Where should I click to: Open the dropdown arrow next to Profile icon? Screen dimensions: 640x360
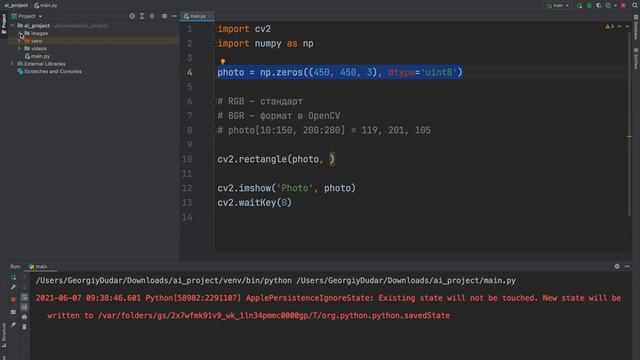pos(616,5)
